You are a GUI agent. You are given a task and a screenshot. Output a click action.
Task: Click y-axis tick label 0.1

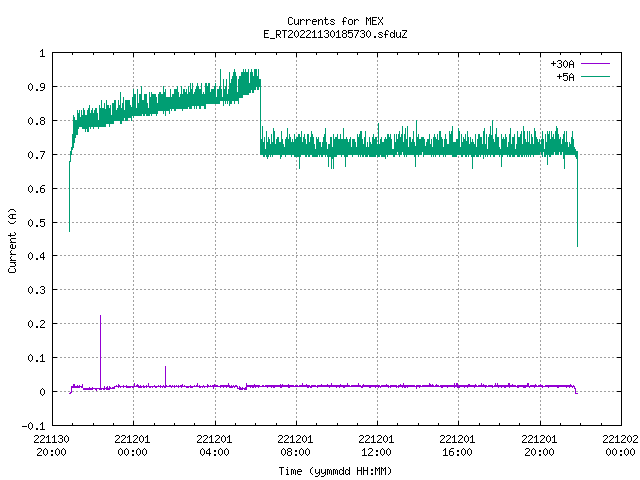coord(36,358)
